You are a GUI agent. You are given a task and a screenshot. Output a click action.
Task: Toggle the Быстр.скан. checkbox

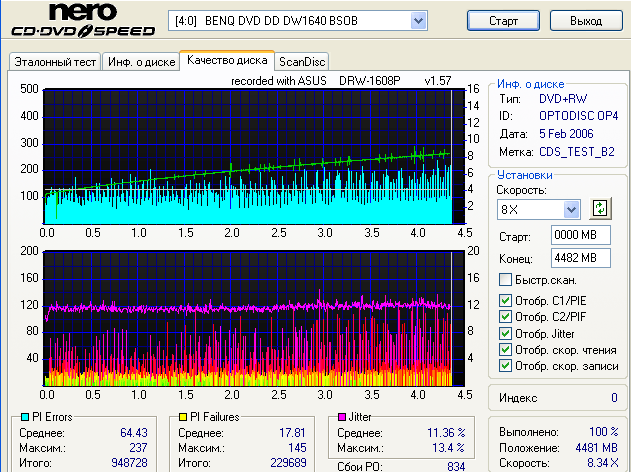coord(505,280)
